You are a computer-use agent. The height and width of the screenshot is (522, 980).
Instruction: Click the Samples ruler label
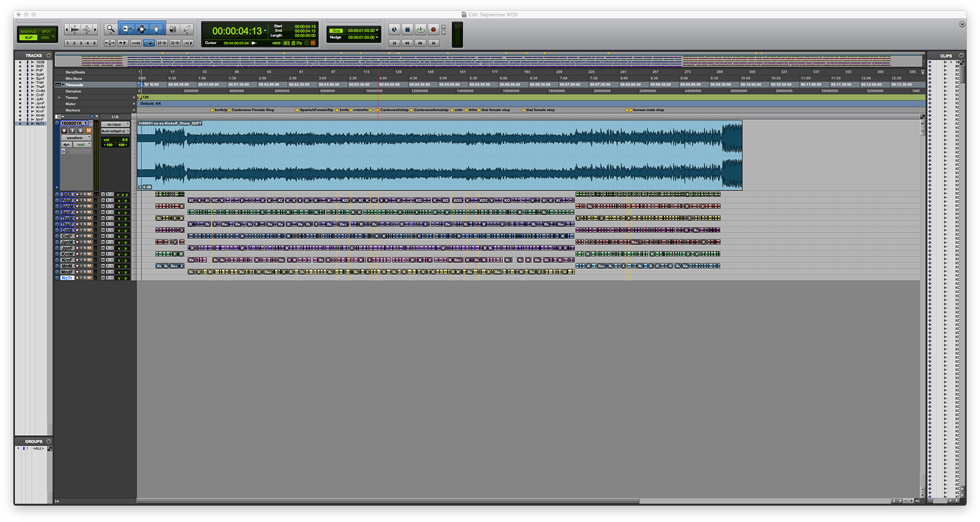(73, 91)
